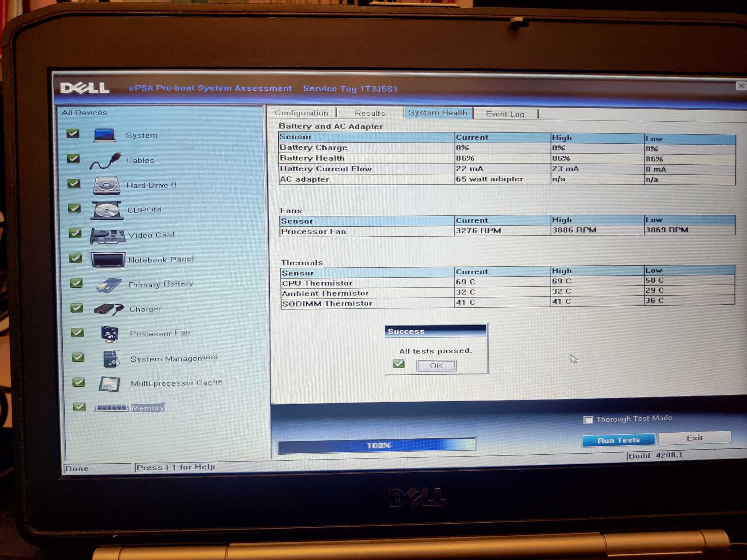
Task: Click the Service Tag 1T3J5S1 text
Action: (x=350, y=88)
